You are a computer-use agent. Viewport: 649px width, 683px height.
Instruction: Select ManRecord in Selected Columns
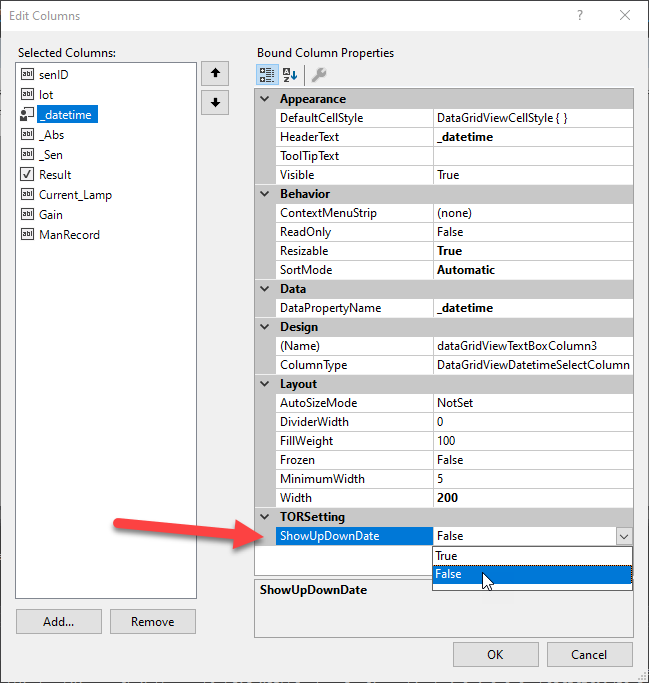[x=69, y=235]
